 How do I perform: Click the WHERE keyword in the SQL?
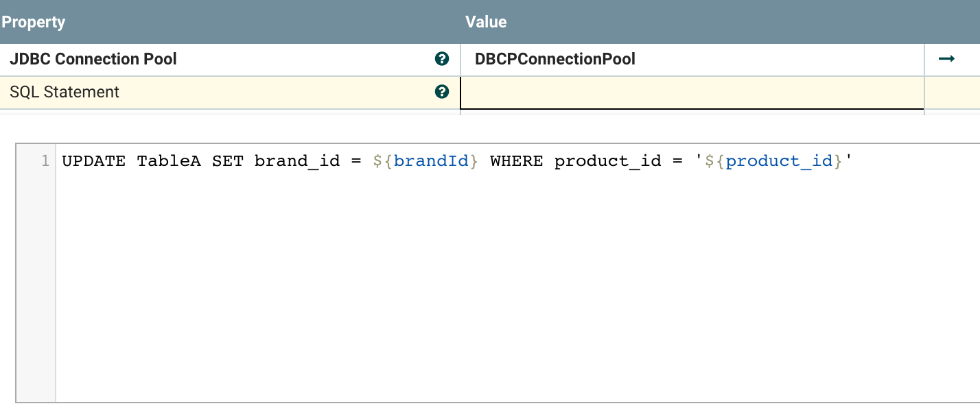pyautogui.click(x=516, y=160)
